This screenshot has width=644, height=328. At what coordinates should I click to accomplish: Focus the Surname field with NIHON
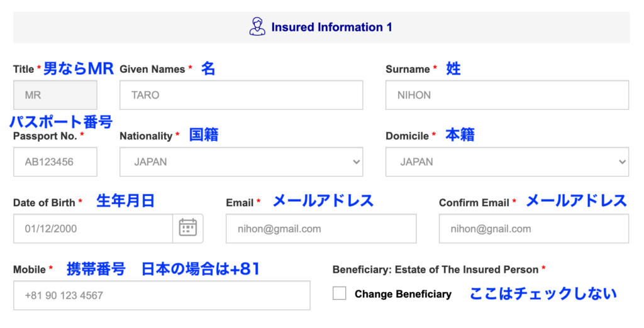point(507,95)
